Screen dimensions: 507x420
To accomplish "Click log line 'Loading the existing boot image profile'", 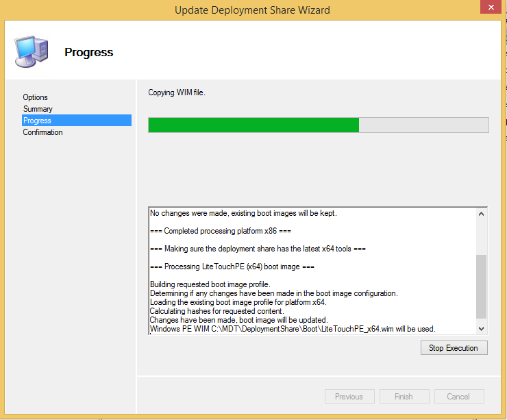I will pos(238,302).
